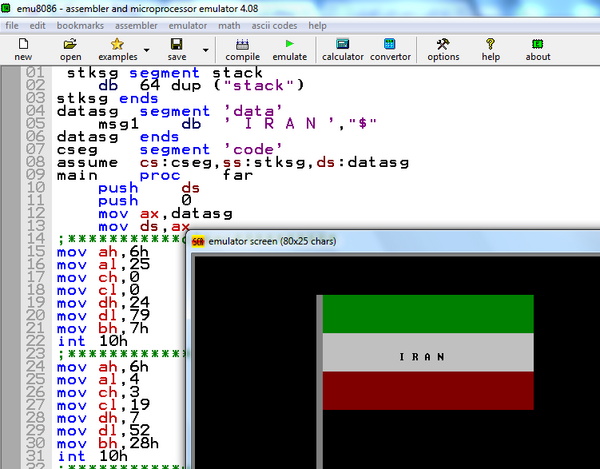Viewport: 600px width, 469px height.
Task: Click the assume cs:cseg line
Action: pos(233,163)
